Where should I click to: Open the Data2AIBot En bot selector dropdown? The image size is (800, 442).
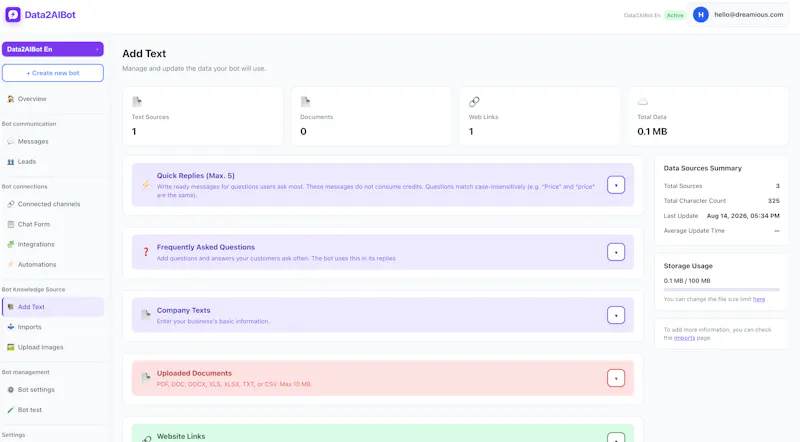[x=53, y=49]
